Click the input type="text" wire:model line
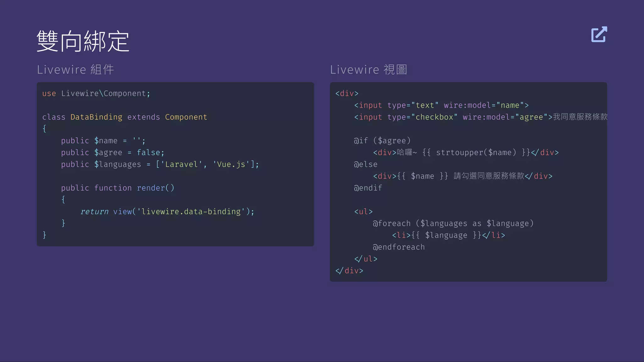This screenshot has height=362, width=644. (x=441, y=105)
